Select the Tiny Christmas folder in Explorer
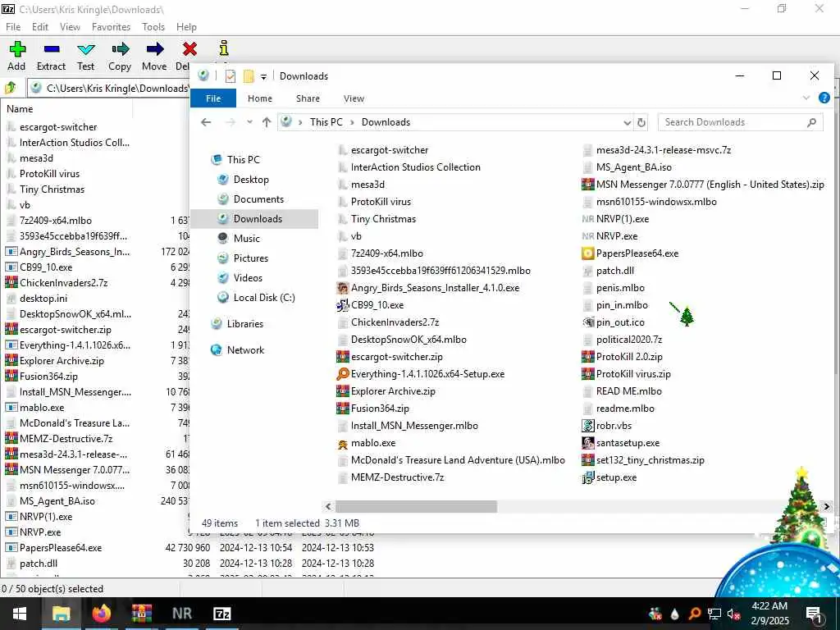Screen dimensions: 840x630 (377, 219)
